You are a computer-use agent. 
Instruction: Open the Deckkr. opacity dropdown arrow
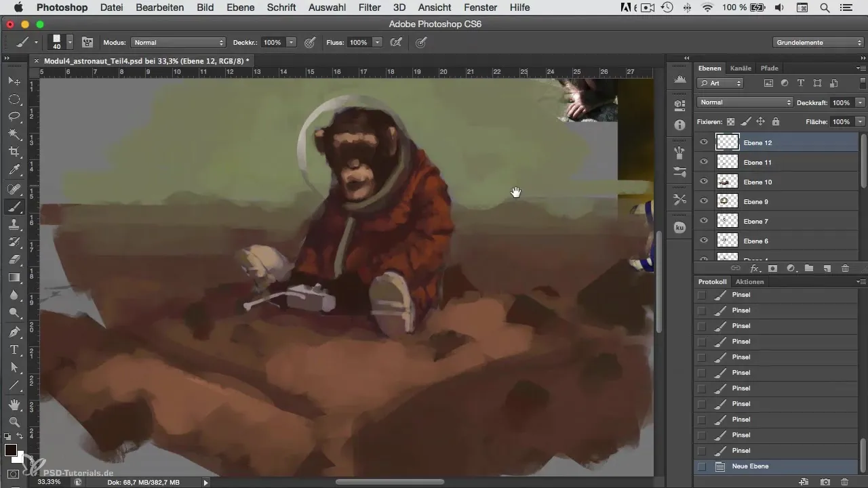[292, 42]
